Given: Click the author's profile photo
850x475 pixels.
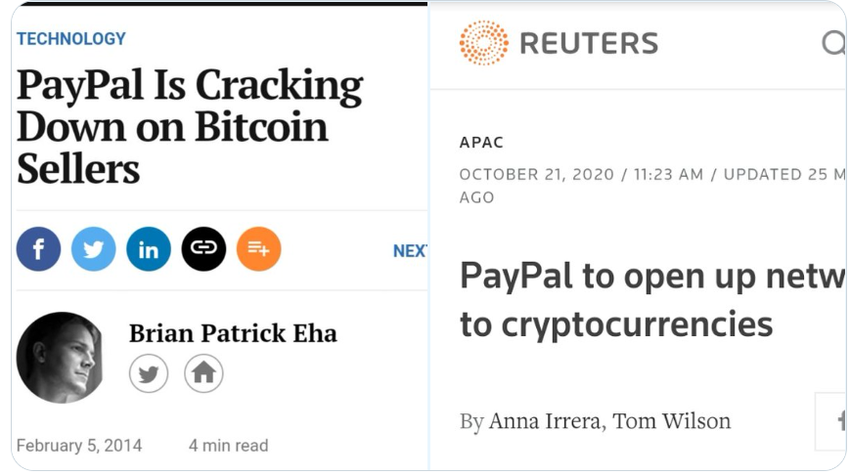Looking at the screenshot, I should point(60,357).
